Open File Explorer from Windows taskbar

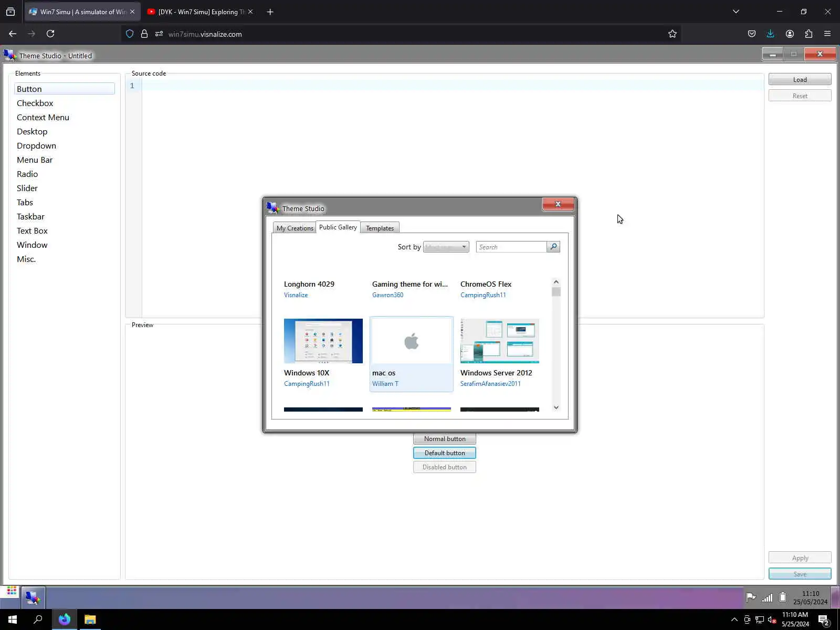click(x=90, y=619)
